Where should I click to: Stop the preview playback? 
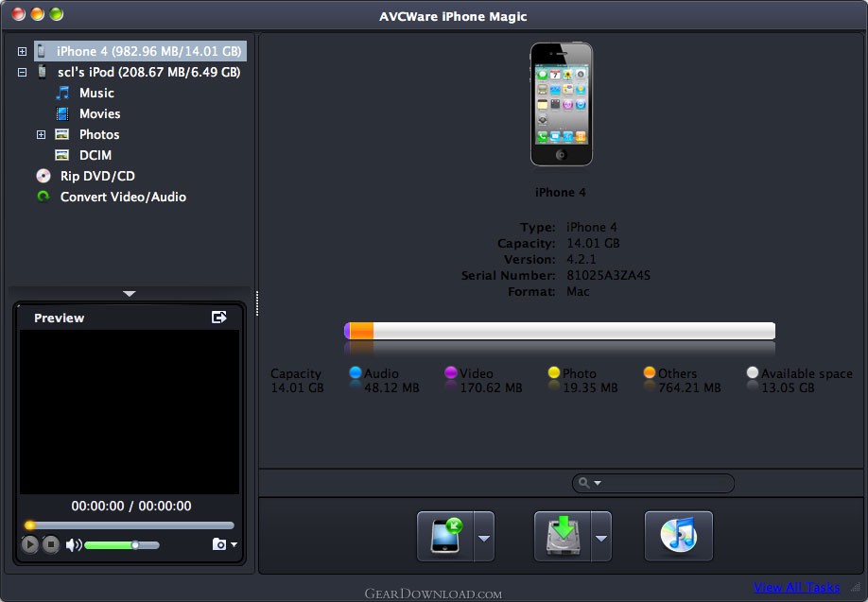pyautogui.click(x=51, y=544)
